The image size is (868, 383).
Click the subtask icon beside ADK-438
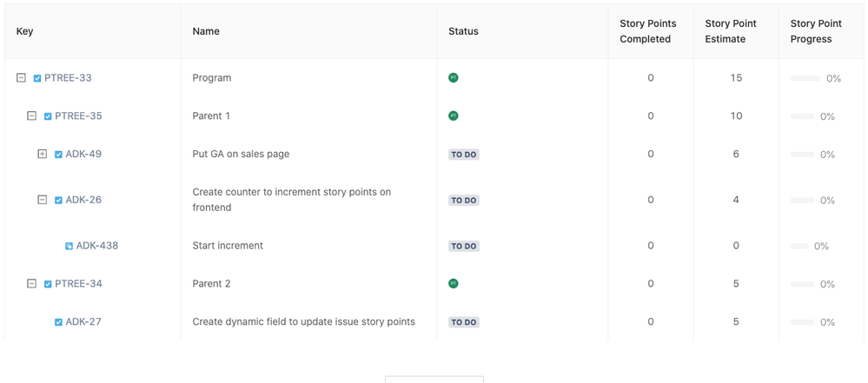[70, 247]
